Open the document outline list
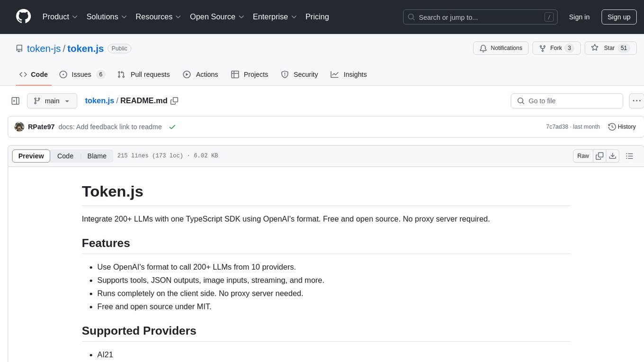This screenshot has width=644, height=362. click(x=629, y=156)
